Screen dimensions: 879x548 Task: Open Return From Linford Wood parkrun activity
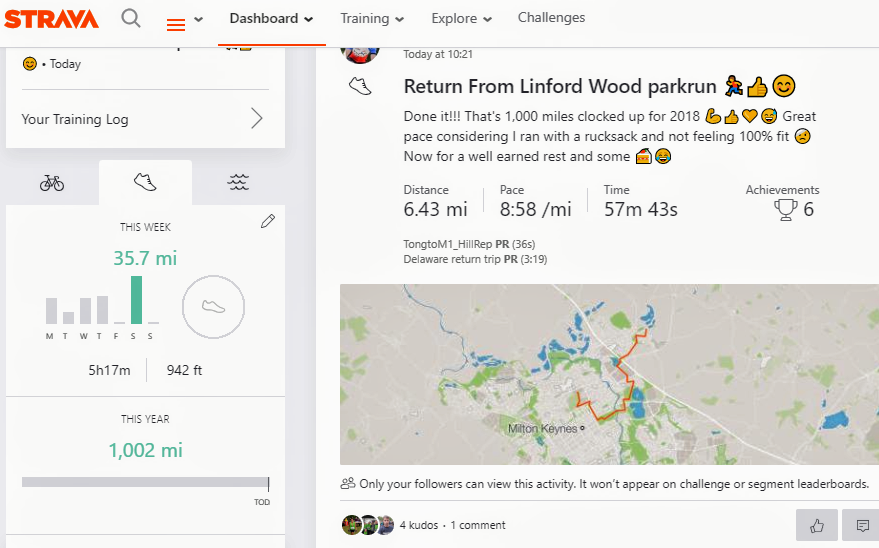click(559, 86)
